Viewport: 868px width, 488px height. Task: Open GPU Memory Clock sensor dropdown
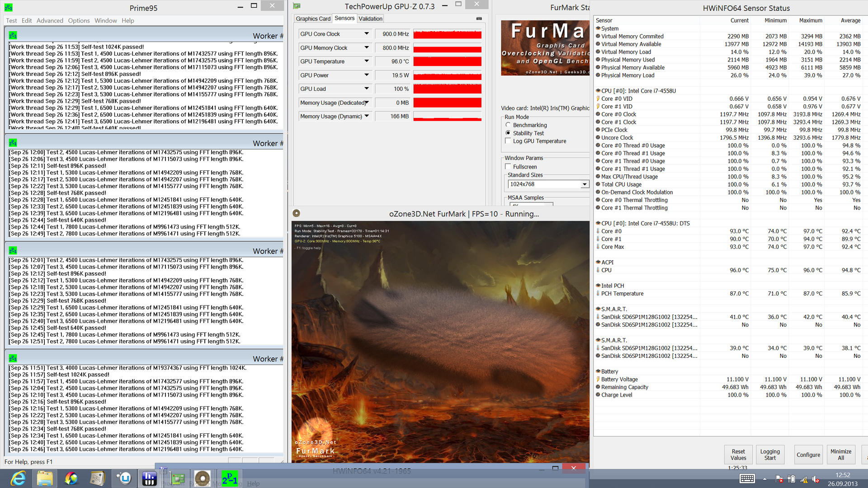click(x=367, y=47)
